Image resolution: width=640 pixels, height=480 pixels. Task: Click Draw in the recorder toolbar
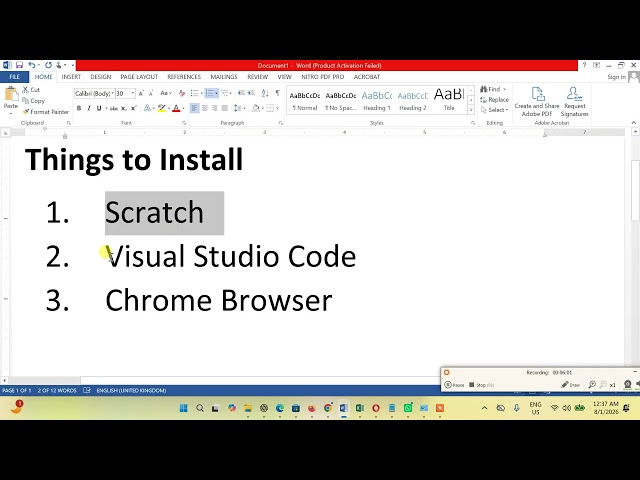pos(570,384)
